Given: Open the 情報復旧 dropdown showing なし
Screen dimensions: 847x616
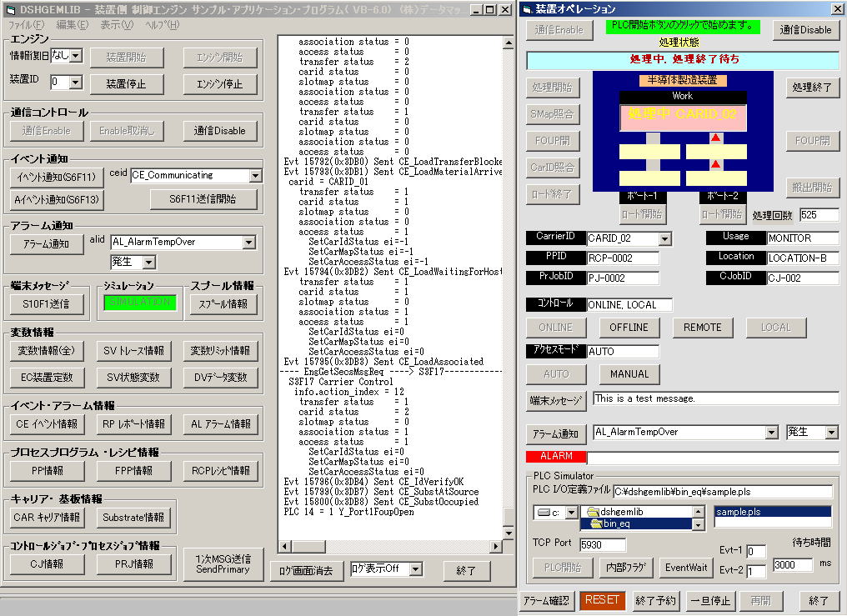Looking at the screenshot, I should pos(76,55).
